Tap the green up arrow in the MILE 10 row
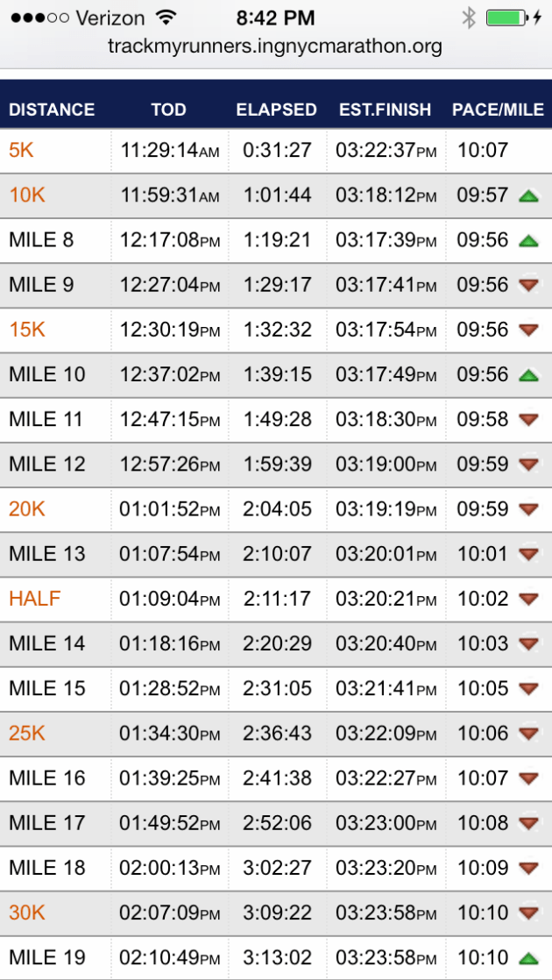Image resolution: width=552 pixels, height=980 pixels. 527,374
